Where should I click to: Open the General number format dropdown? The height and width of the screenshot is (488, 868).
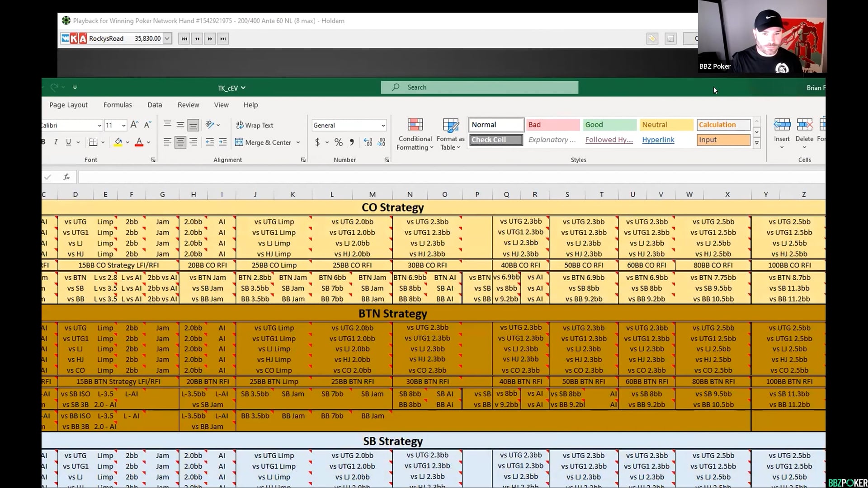tap(383, 125)
